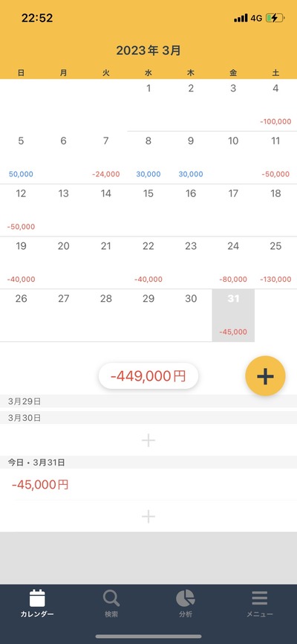The image size is (297, 644).
Task: Switch to the 検索 search tab
Action: 111,603
